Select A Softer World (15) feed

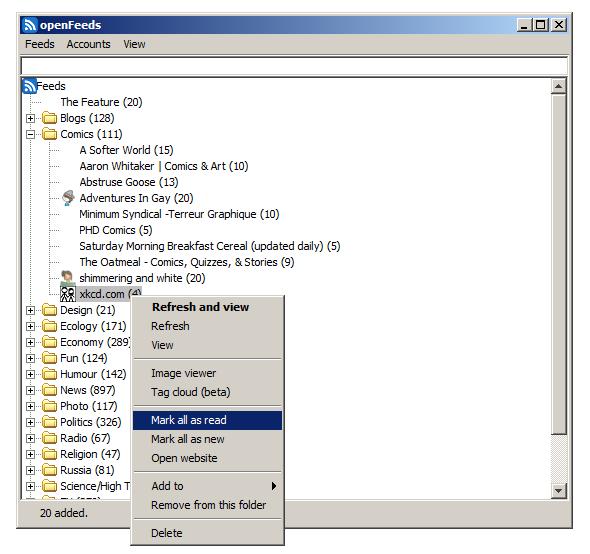[x=126, y=150]
